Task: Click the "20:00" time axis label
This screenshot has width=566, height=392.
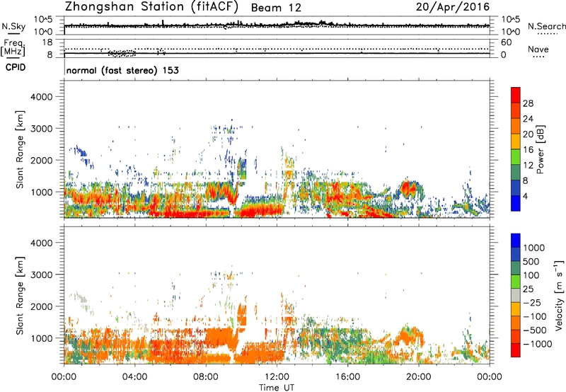Action: (x=419, y=377)
